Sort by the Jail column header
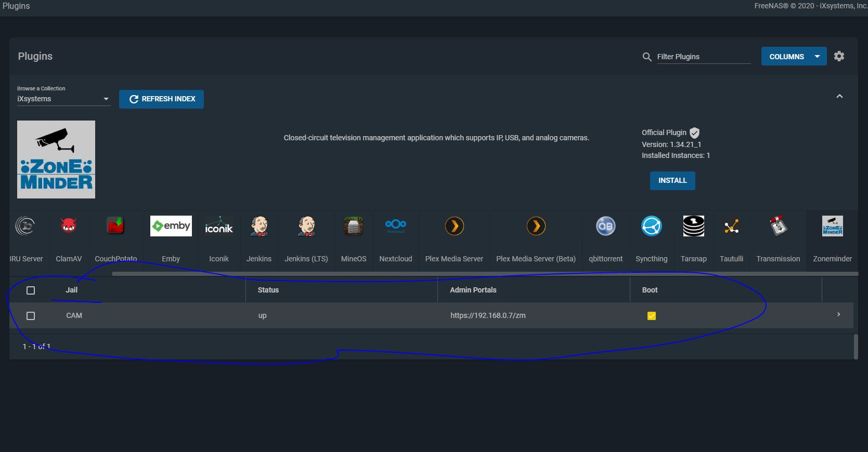The width and height of the screenshot is (868, 452). coord(72,290)
